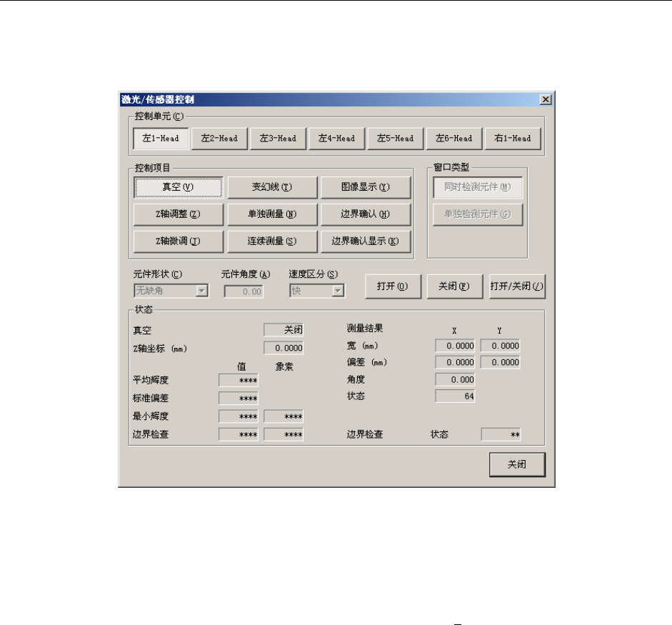Viewport: 672px width, 625px height.
Task: Click the 角度 value 0.000
Action: tap(455, 380)
